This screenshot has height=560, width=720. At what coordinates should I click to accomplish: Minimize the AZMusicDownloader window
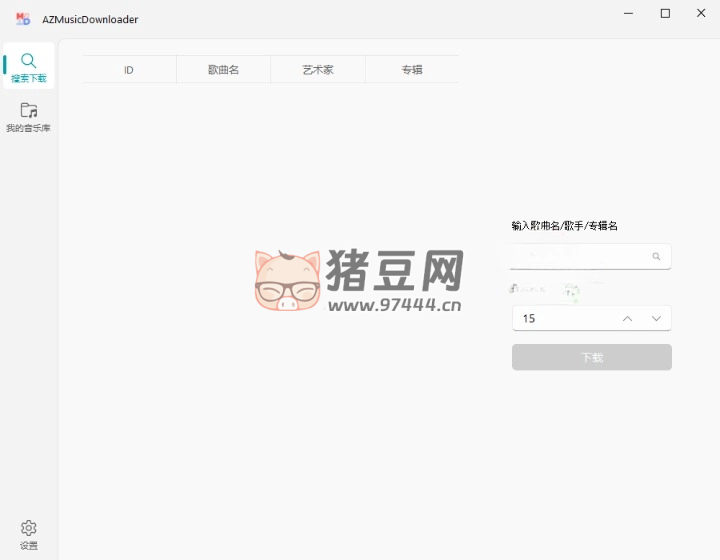click(x=627, y=14)
